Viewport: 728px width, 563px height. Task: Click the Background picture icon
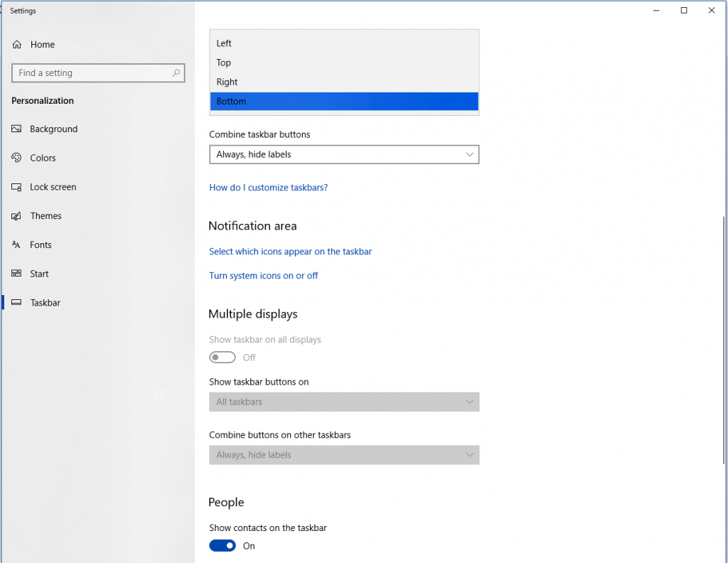[16, 129]
